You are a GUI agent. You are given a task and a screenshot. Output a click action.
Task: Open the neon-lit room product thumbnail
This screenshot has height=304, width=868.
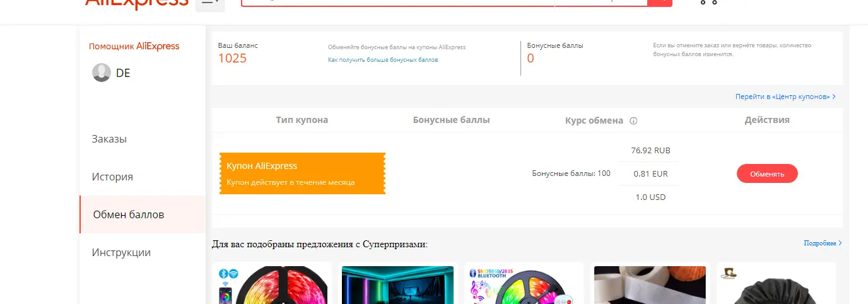tap(397, 285)
